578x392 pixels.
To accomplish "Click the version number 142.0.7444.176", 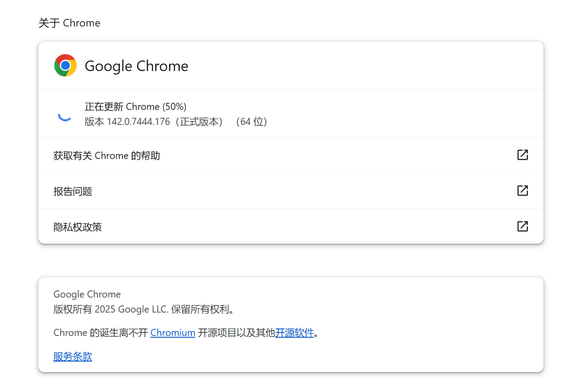I will coord(138,121).
